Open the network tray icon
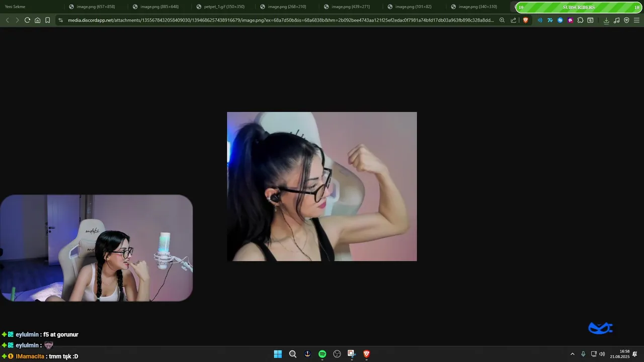 click(594, 354)
